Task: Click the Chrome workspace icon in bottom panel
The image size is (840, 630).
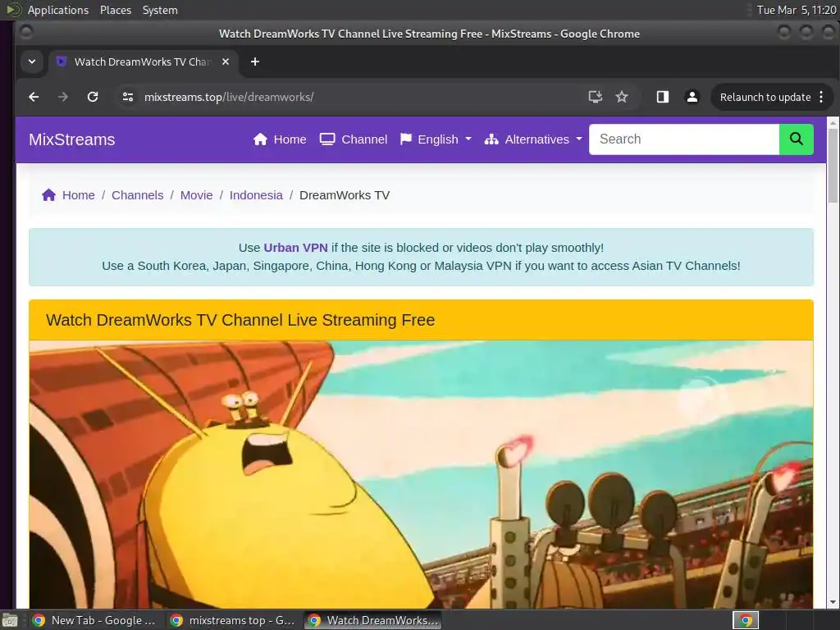Action: (x=746, y=620)
